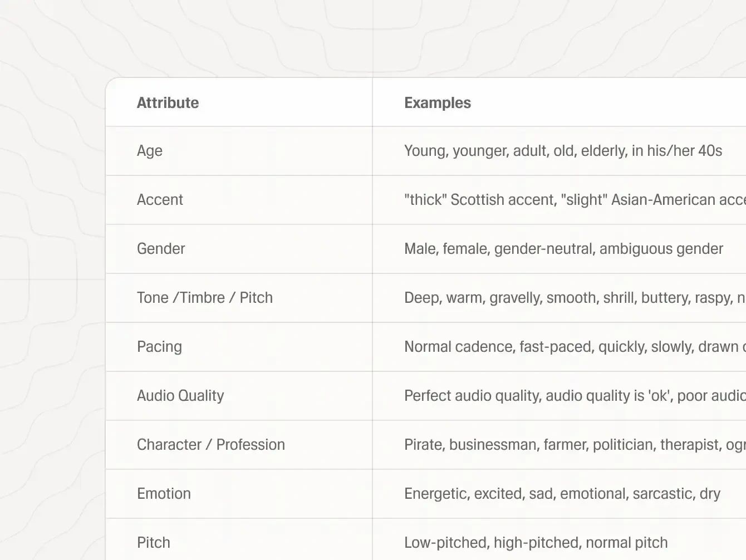This screenshot has width=746, height=560.
Task: Select the Emotion attribute cell
Action: [164, 494]
